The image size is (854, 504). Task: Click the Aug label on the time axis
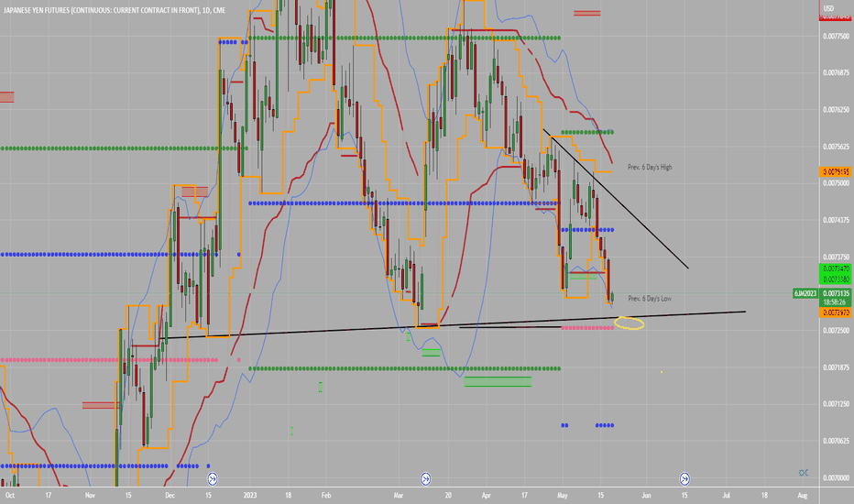[x=803, y=495]
